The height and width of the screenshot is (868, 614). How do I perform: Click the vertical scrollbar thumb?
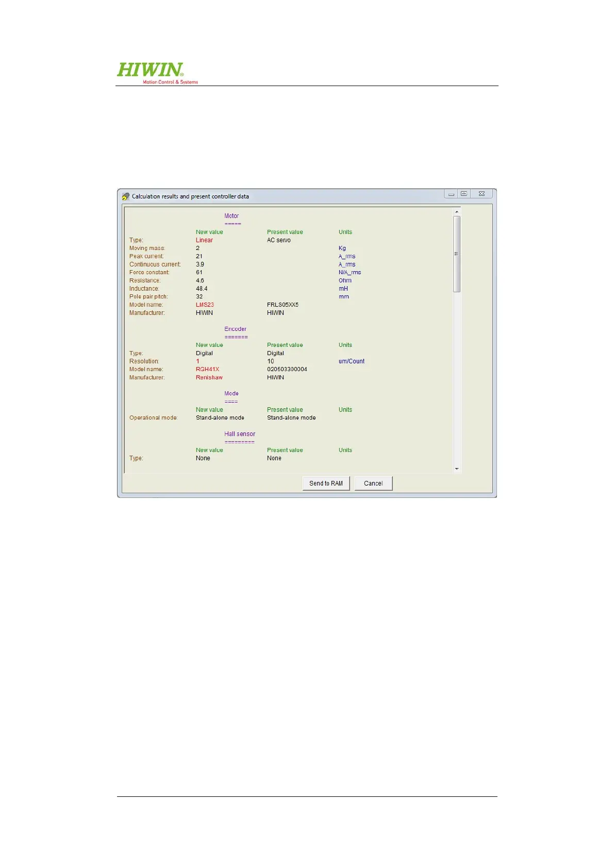pyautogui.click(x=457, y=254)
